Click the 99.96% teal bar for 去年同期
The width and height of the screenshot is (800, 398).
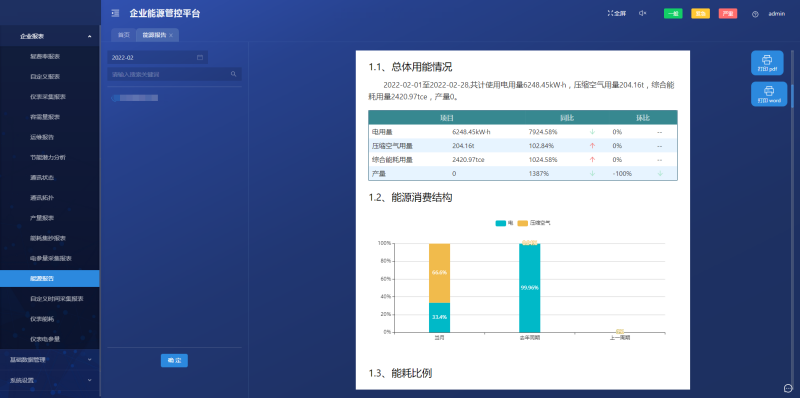(530, 288)
